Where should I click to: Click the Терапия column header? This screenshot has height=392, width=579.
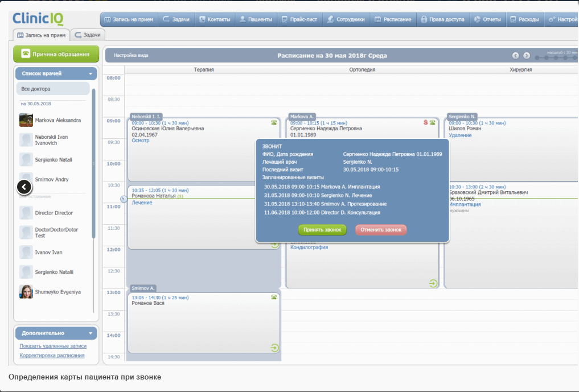(204, 69)
